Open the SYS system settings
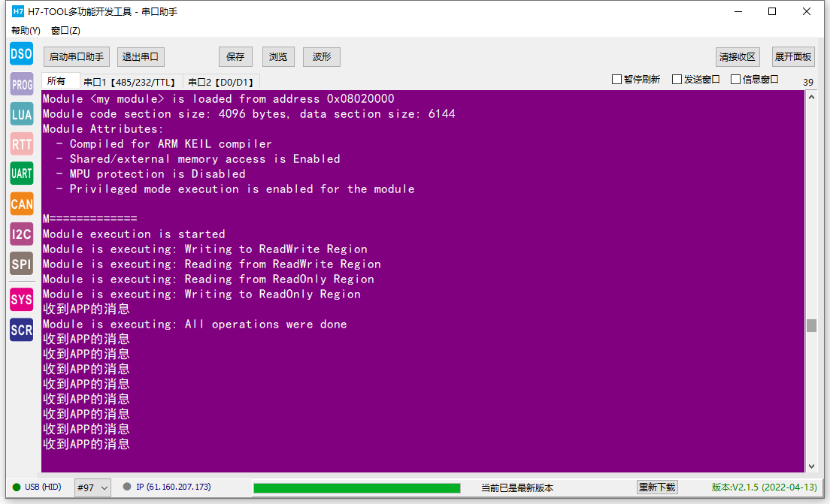 click(22, 300)
